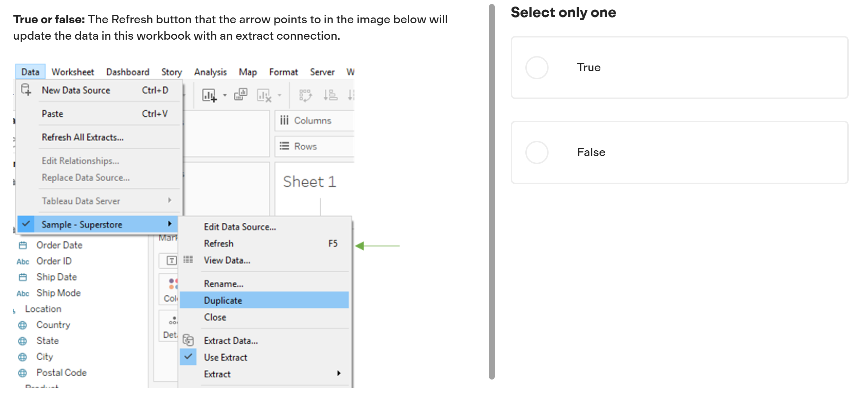Select Country field

pyautogui.click(x=53, y=325)
